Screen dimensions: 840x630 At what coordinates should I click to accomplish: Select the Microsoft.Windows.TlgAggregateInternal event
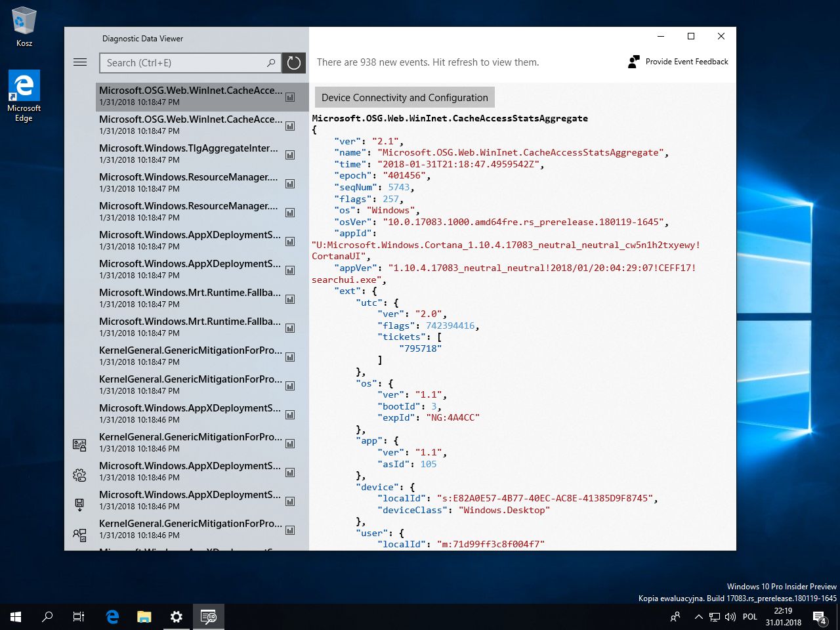coord(188,154)
